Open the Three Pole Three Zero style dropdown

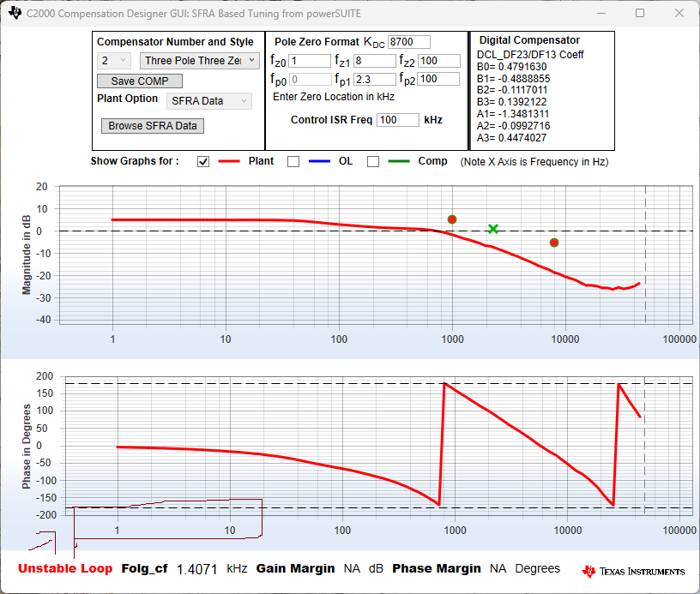(x=200, y=61)
